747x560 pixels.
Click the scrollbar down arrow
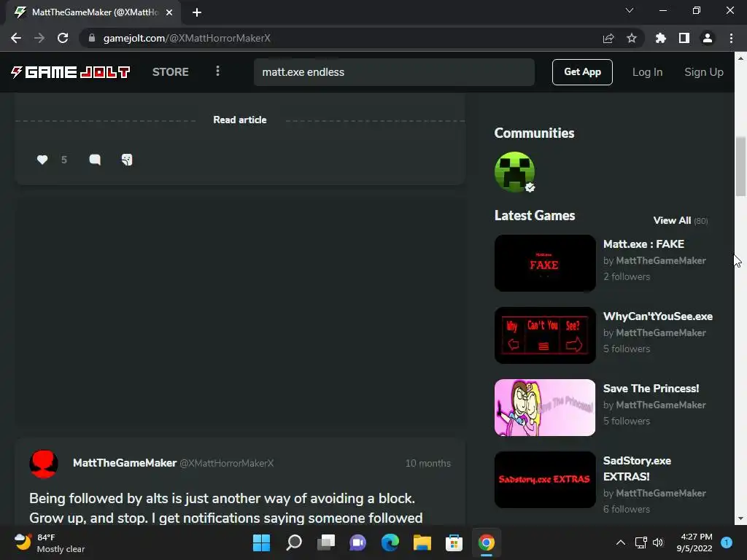click(x=740, y=518)
